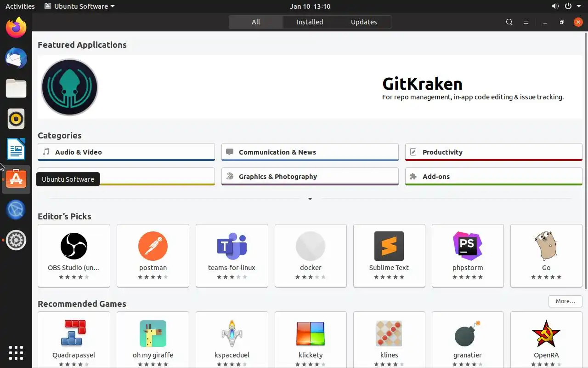Launch Firefox from the dock

click(x=16, y=28)
